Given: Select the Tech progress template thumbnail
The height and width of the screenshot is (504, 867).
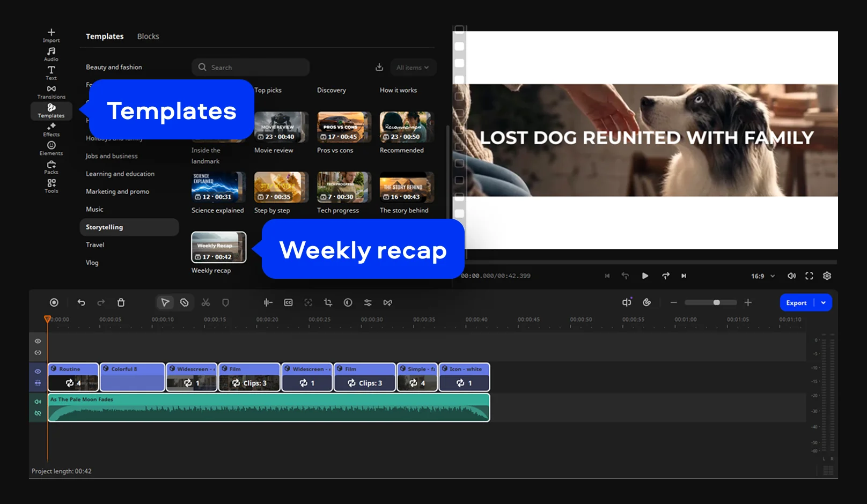Looking at the screenshot, I should [344, 187].
